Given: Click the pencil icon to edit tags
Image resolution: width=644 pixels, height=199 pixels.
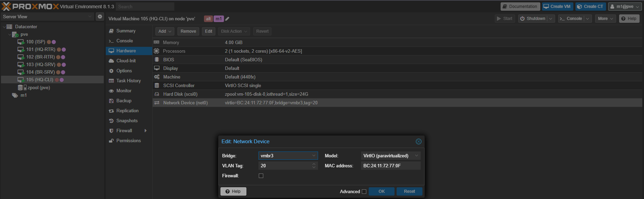Looking at the screenshot, I should pyautogui.click(x=227, y=19).
